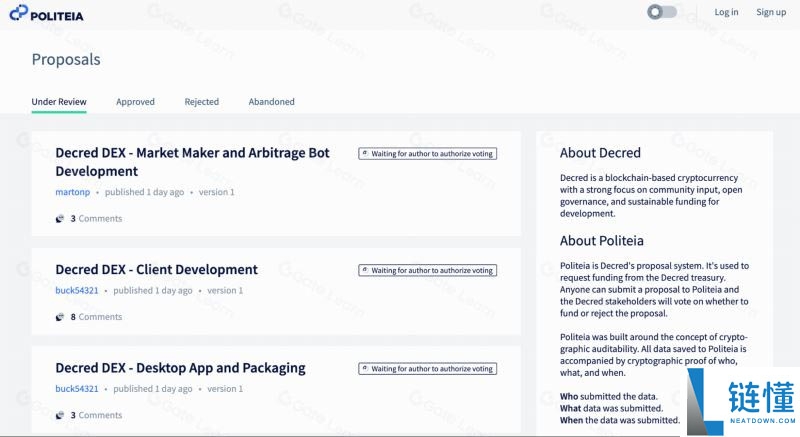Toggle the dark mode switch
The height and width of the screenshot is (437, 800).
(662, 12)
